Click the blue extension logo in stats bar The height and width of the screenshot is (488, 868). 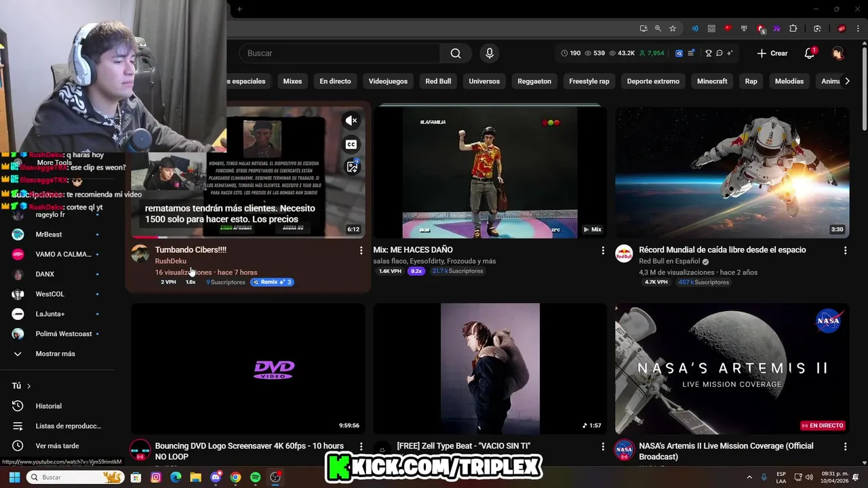[679, 54]
